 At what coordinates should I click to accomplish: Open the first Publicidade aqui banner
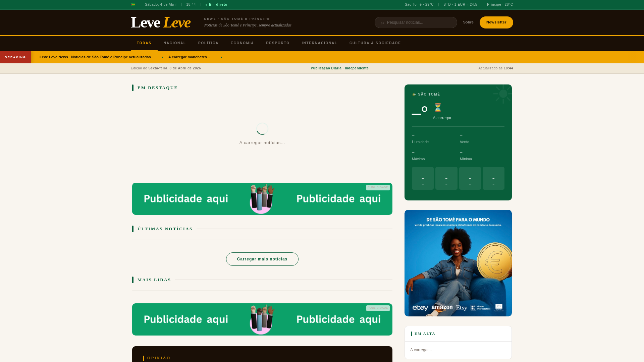click(262, 199)
